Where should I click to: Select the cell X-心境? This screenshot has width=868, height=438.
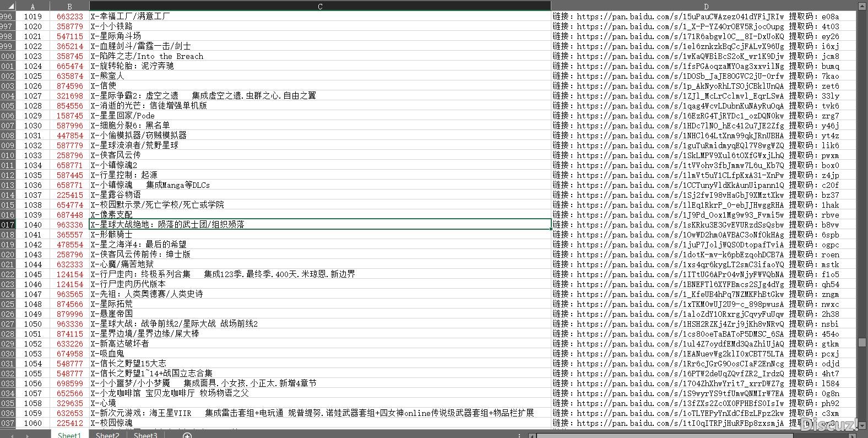[320, 403]
